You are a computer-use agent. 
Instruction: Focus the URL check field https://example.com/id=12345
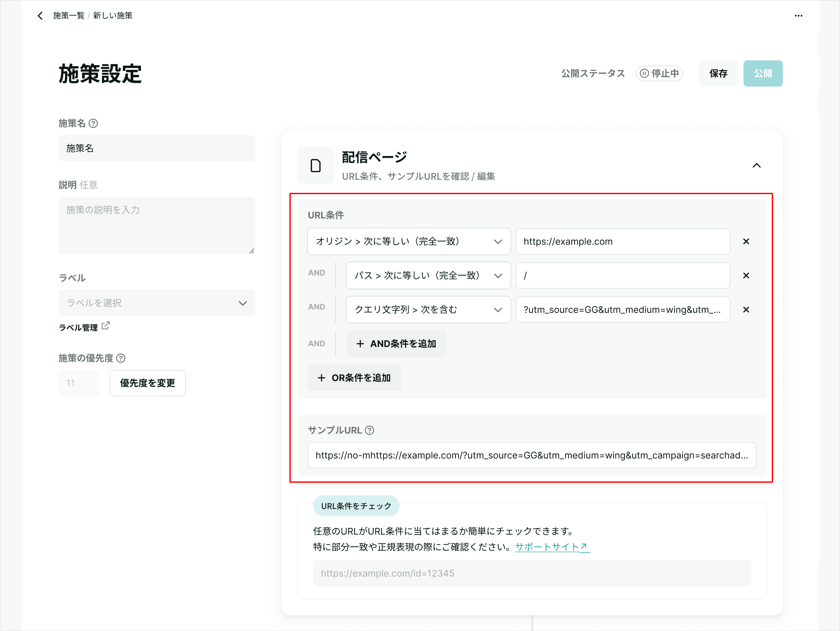coord(532,573)
